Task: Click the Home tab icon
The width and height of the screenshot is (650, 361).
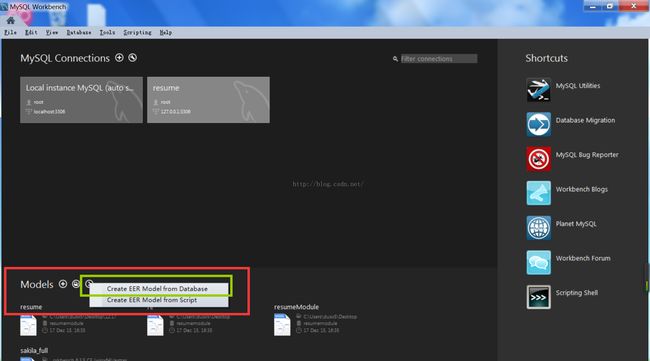Action: 11,20
